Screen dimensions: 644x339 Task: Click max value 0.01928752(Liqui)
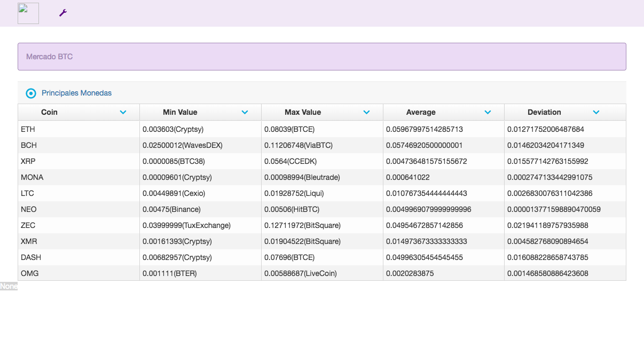click(x=294, y=193)
